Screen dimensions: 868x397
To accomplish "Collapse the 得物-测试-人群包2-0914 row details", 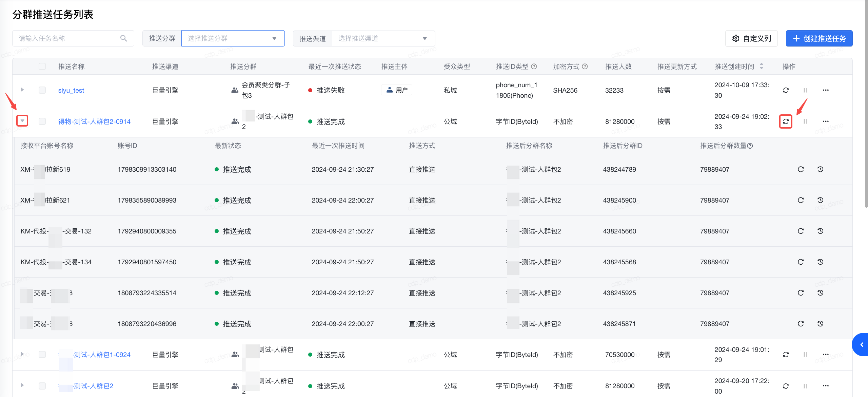I will (22, 121).
